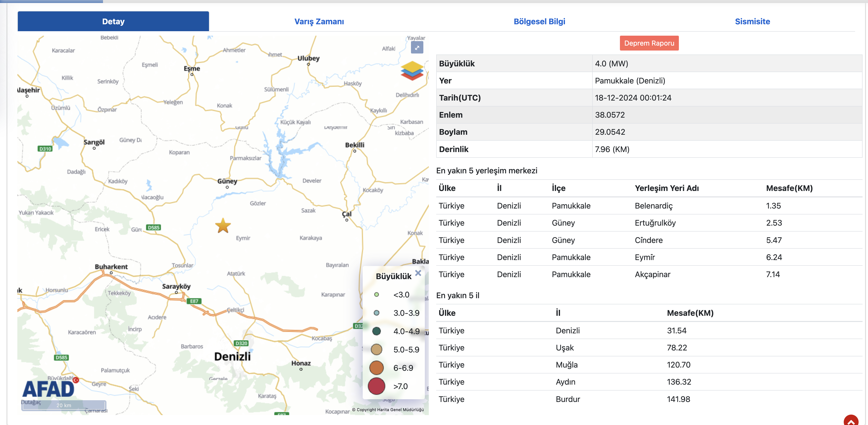Click the Uşak province row
This screenshot has height=425, width=868.
(x=649, y=348)
